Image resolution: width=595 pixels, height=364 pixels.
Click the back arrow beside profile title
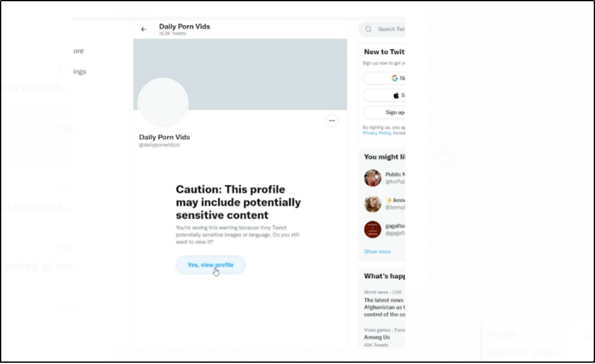point(144,29)
